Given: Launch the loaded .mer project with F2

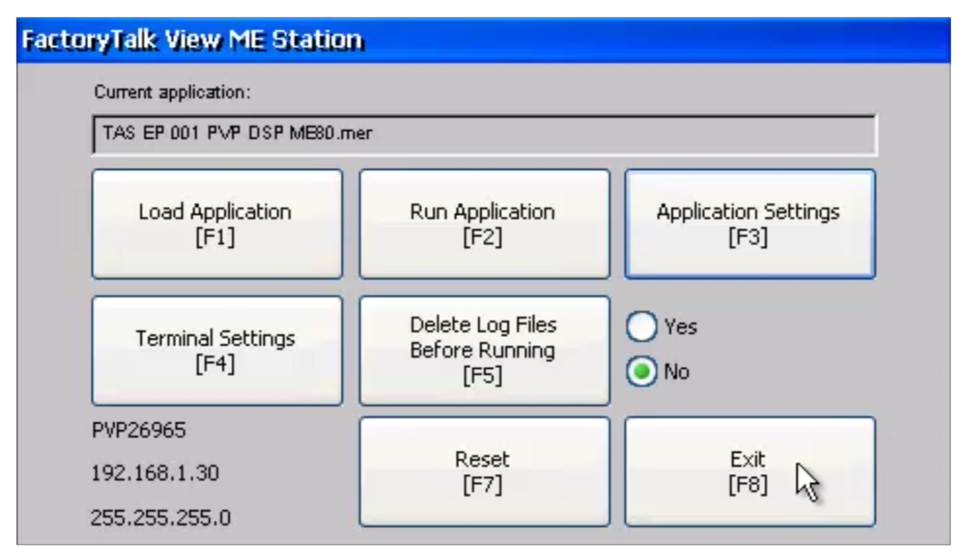Looking at the screenshot, I should pyautogui.click(x=483, y=223).
